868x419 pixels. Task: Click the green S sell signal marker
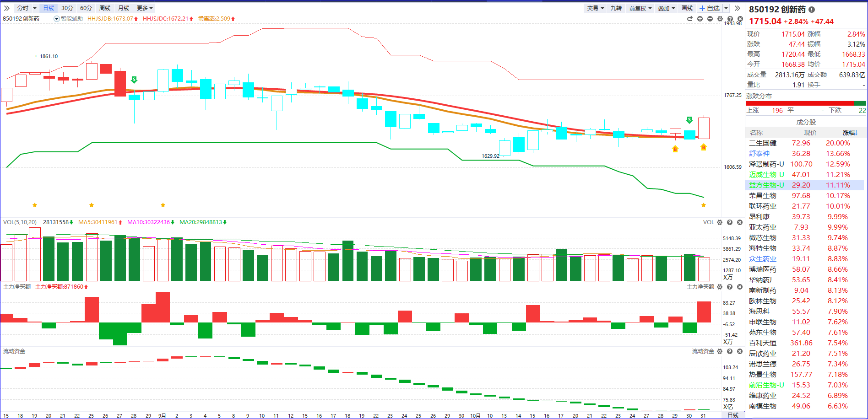point(134,80)
